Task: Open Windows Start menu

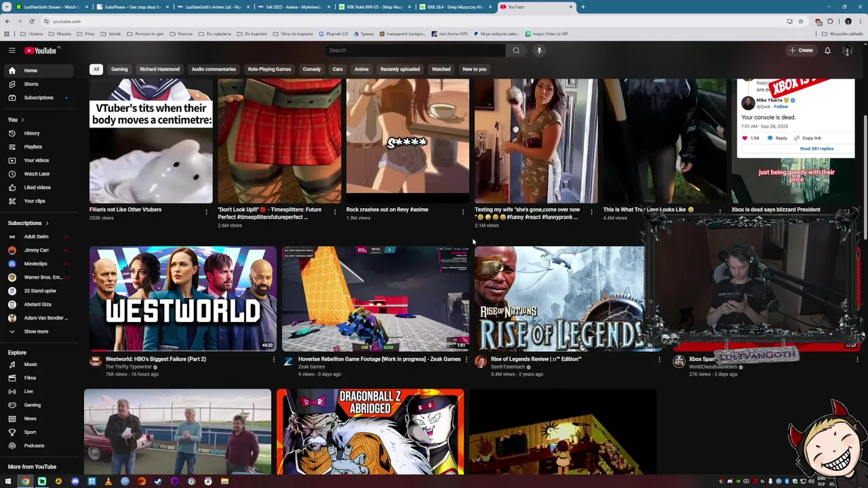Action: click(9, 482)
